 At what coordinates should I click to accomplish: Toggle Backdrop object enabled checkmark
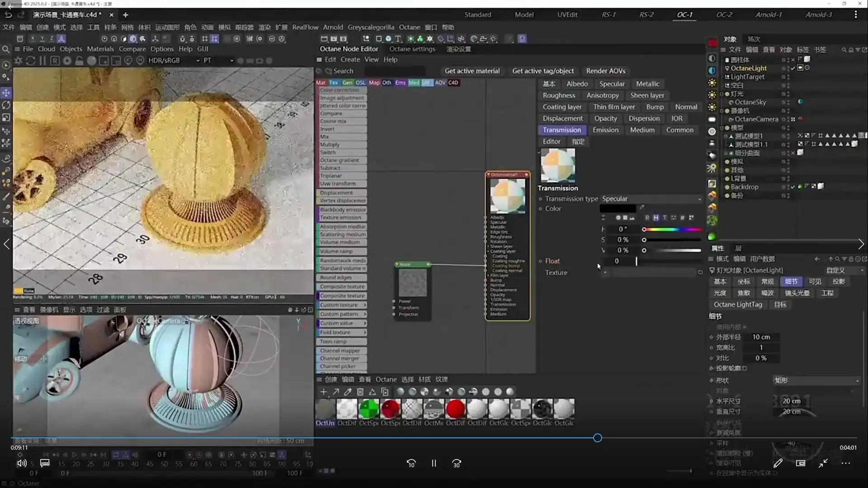coord(793,187)
